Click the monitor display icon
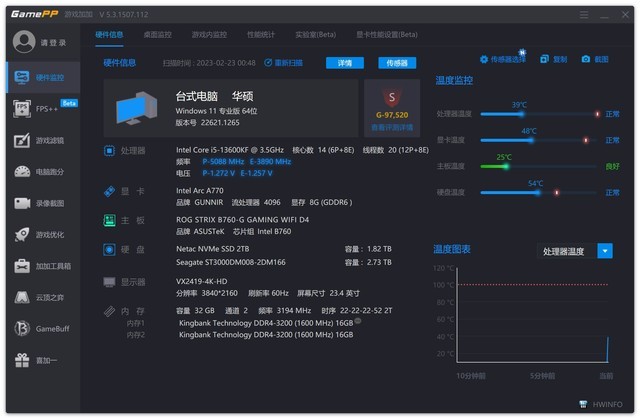 point(109,282)
